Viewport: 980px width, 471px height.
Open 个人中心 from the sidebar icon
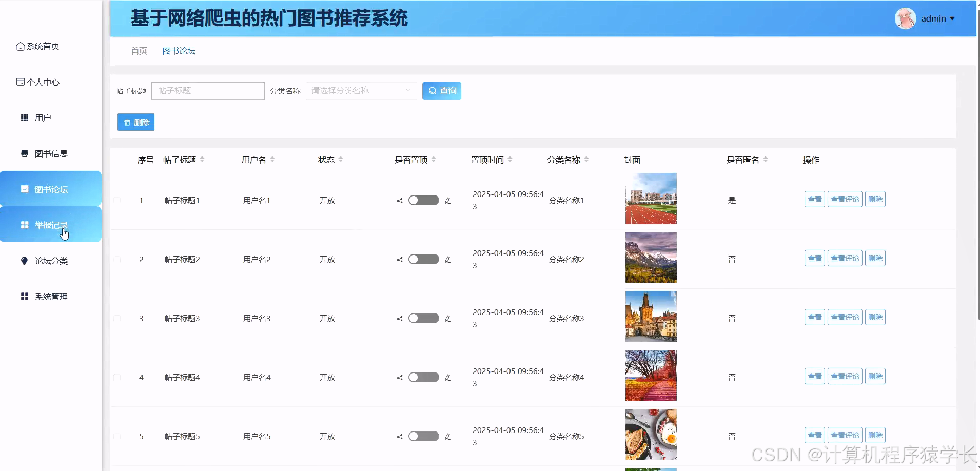tap(21, 82)
